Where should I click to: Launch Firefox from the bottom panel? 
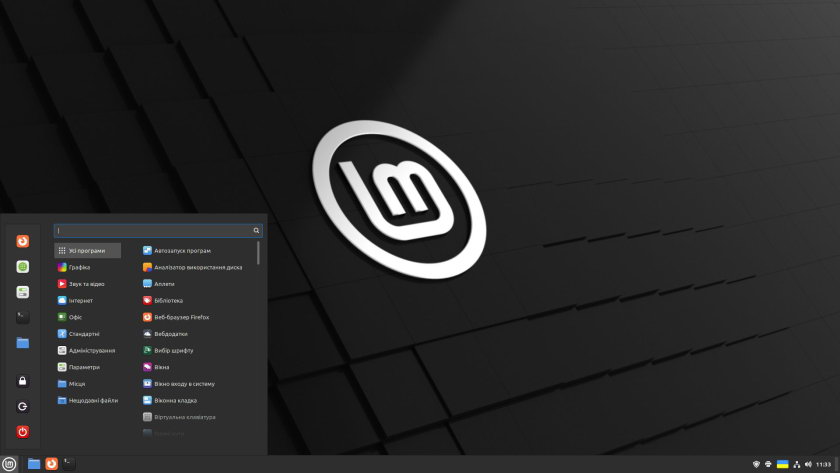click(51, 464)
